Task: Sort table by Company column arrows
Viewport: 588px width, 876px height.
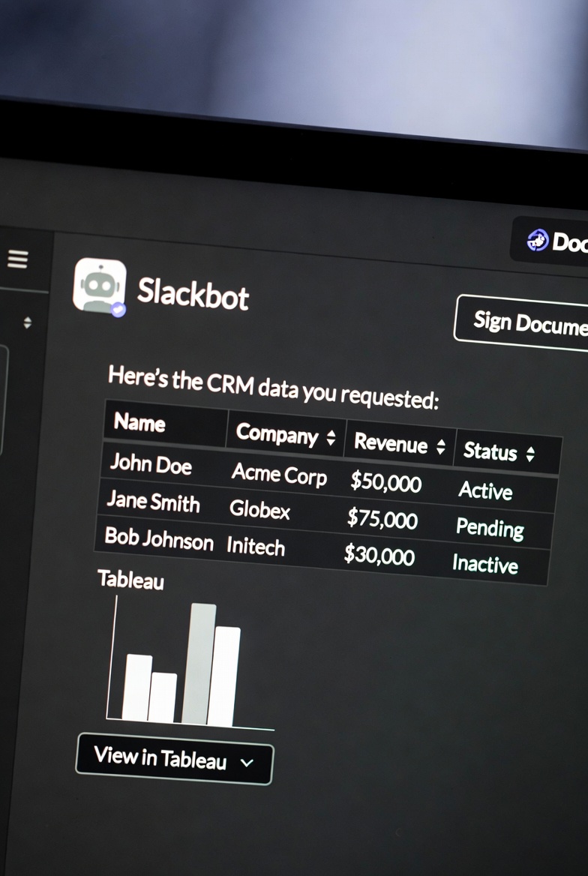Action: pyautogui.click(x=331, y=438)
